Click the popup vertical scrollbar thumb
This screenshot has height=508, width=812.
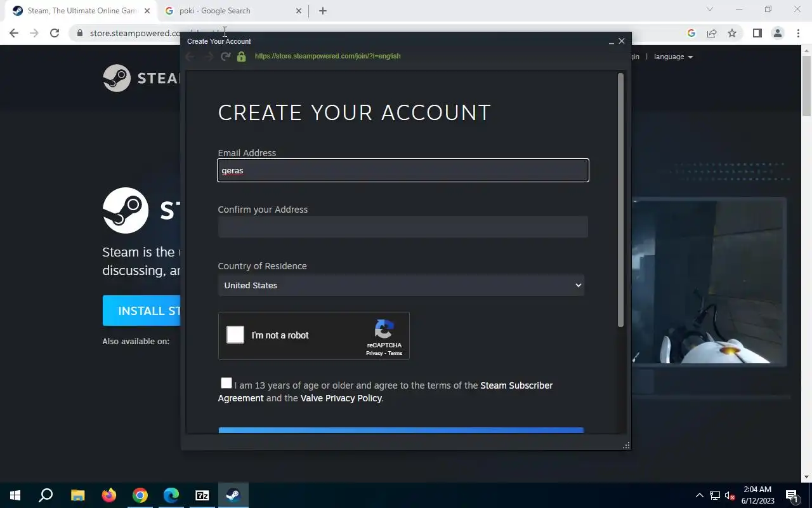(x=620, y=200)
